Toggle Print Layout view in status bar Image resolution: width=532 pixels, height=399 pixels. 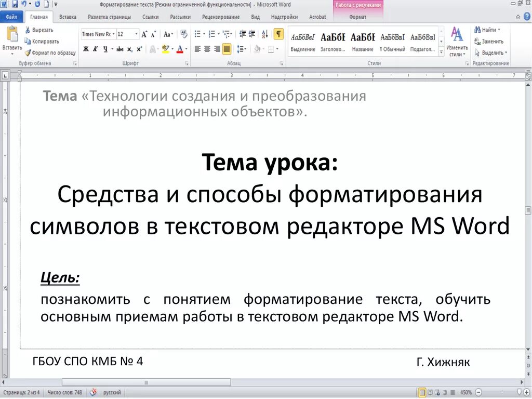[x=422, y=393]
